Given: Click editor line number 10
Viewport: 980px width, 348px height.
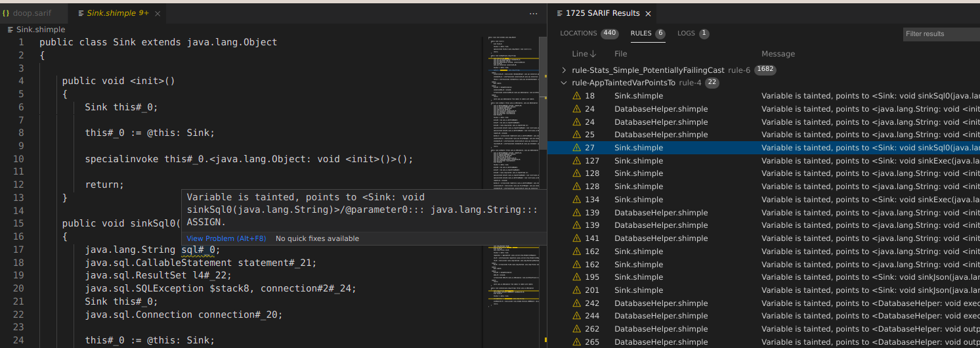Looking at the screenshot, I should (x=19, y=159).
